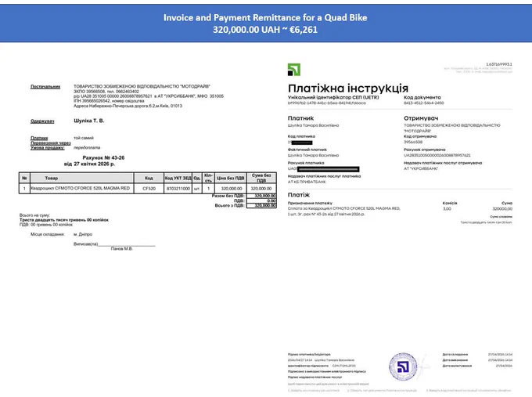Click the redacted payer account number bar
532x397 pixels.
tap(328, 169)
